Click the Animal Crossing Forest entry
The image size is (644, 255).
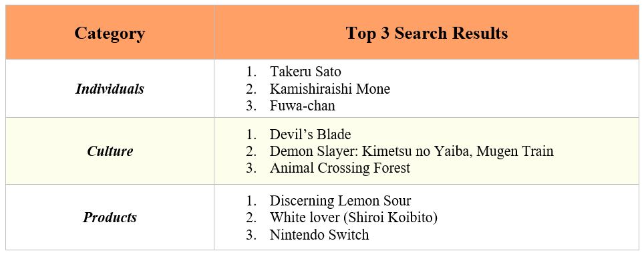(x=339, y=168)
